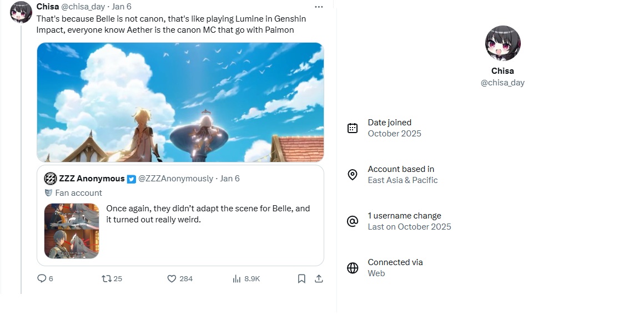Click the @ZZZAnonymously handle

(x=175, y=179)
